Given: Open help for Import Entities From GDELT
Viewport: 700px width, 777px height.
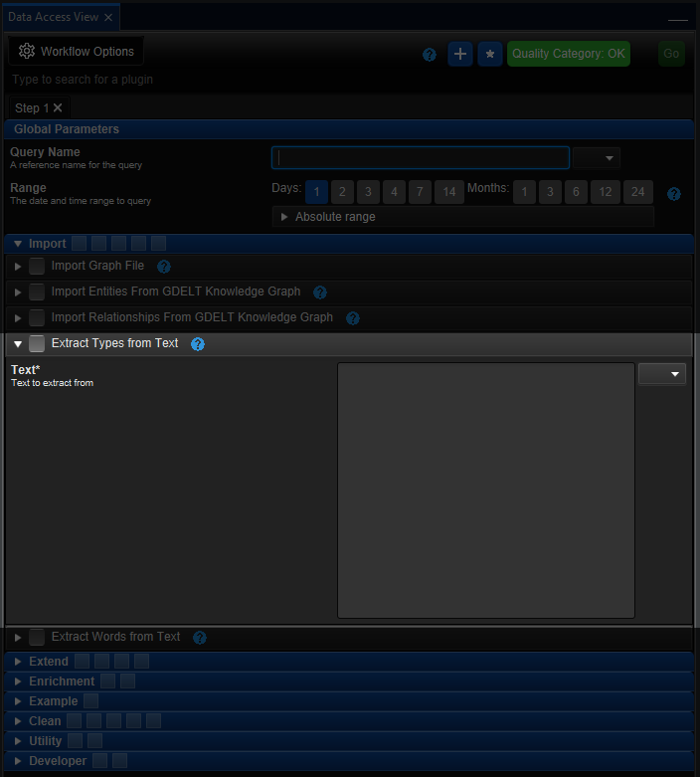Looking at the screenshot, I should click(320, 292).
